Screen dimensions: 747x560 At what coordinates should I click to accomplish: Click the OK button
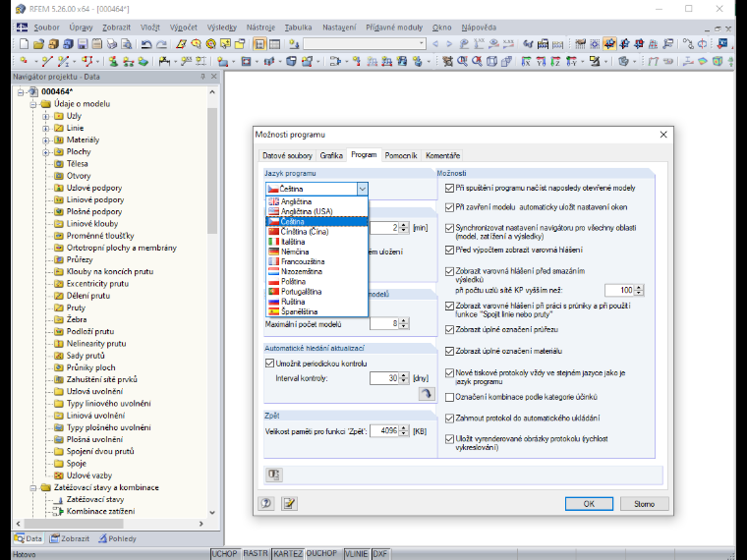589,504
